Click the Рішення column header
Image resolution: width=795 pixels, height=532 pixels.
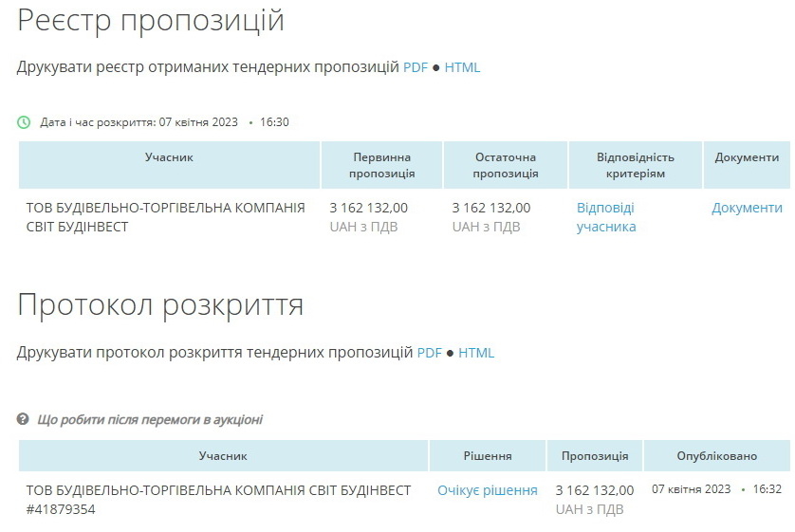click(x=487, y=456)
